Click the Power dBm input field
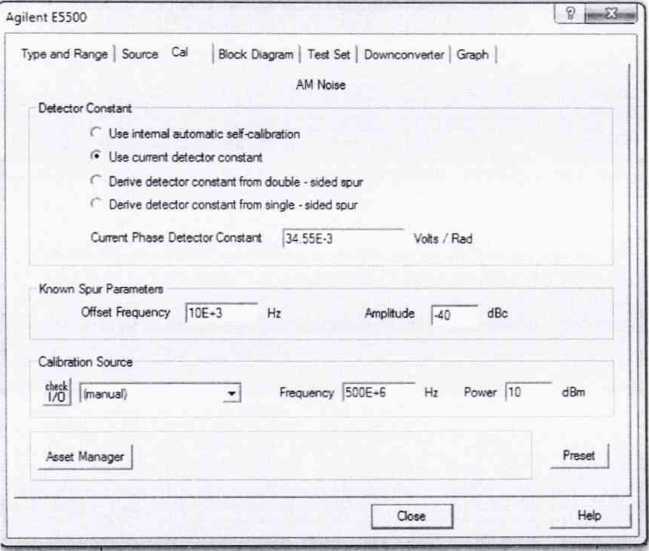Viewport: 649px width, 551px height. [x=529, y=392]
